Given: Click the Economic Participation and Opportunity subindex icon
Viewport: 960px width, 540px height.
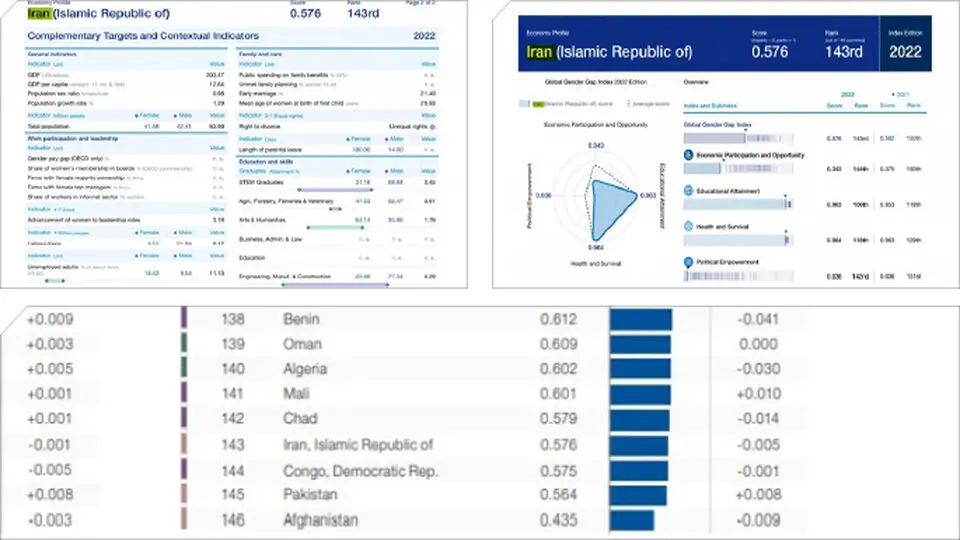Looking at the screenshot, I should click(x=688, y=156).
